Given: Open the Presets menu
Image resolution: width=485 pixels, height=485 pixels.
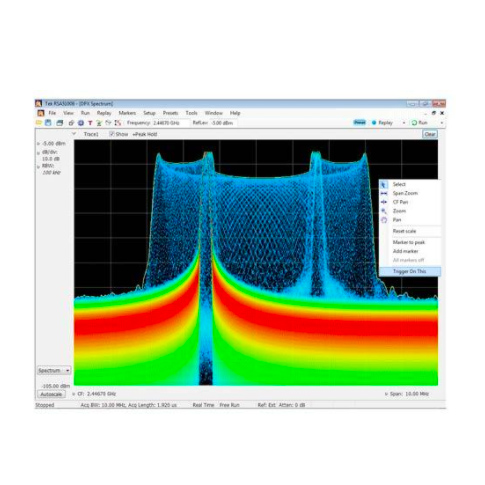Looking at the screenshot, I should 170,113.
